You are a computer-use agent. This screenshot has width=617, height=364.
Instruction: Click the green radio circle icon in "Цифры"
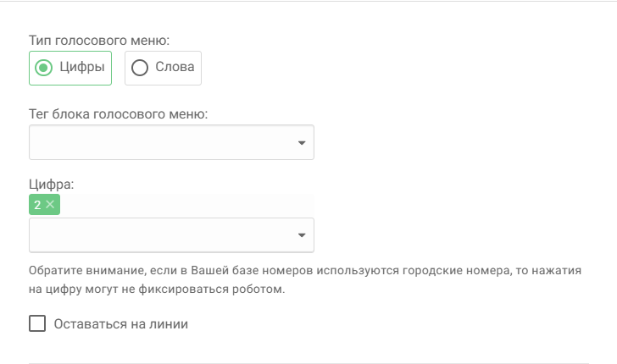pyautogui.click(x=45, y=68)
